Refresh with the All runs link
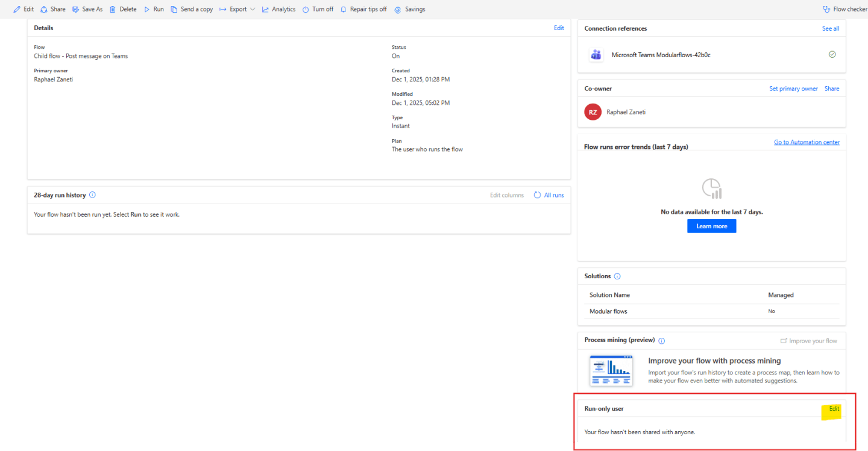The image size is (868, 451). click(549, 195)
